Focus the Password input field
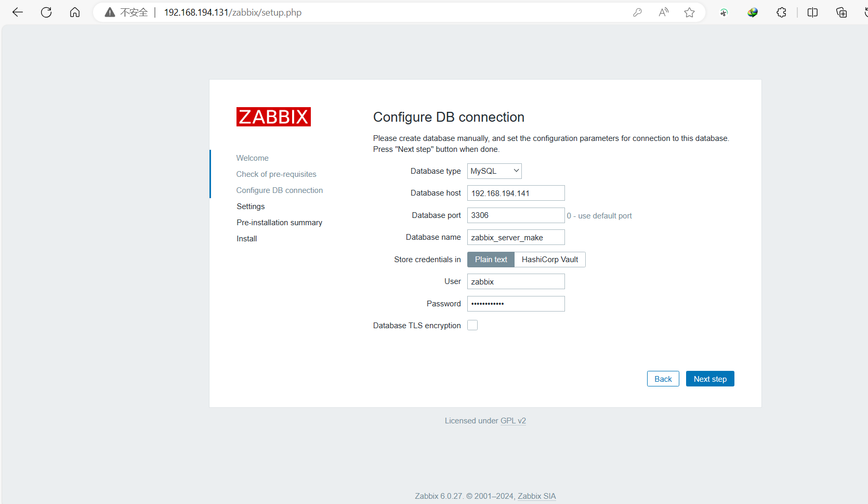 pos(516,304)
